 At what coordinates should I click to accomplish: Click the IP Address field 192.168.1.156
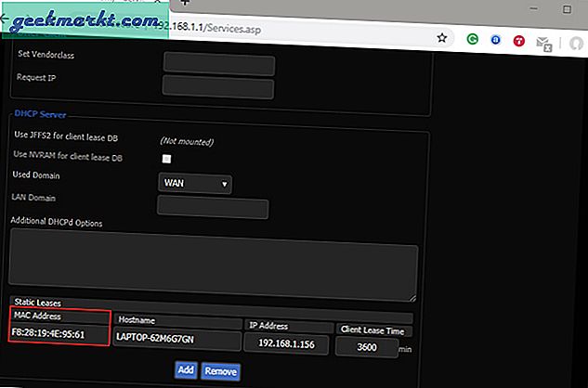pos(285,342)
